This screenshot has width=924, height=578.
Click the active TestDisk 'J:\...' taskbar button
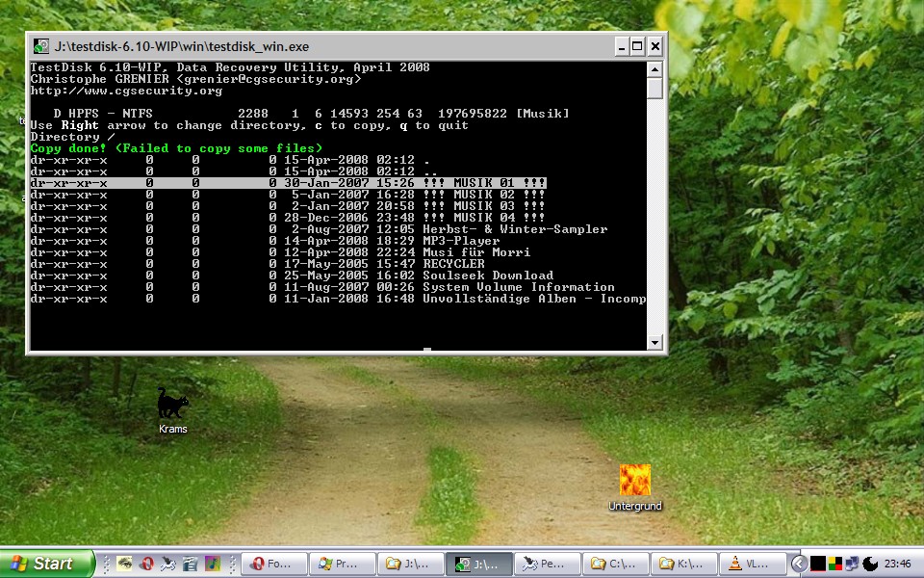point(479,564)
